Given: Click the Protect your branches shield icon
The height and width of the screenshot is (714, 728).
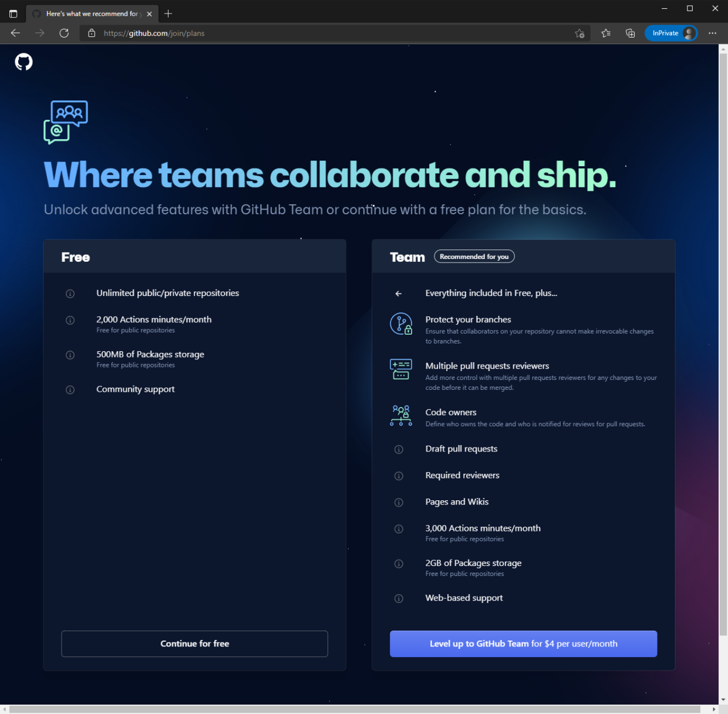Looking at the screenshot, I should pos(401,324).
